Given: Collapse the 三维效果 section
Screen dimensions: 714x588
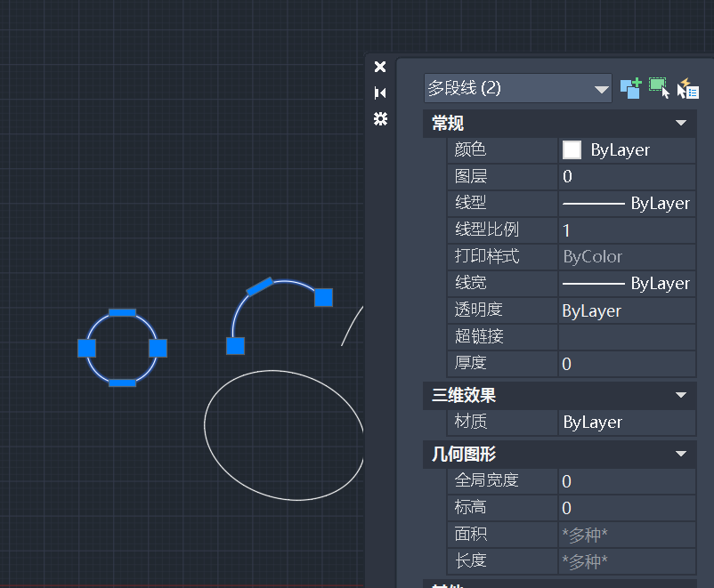Looking at the screenshot, I should 681,395.
